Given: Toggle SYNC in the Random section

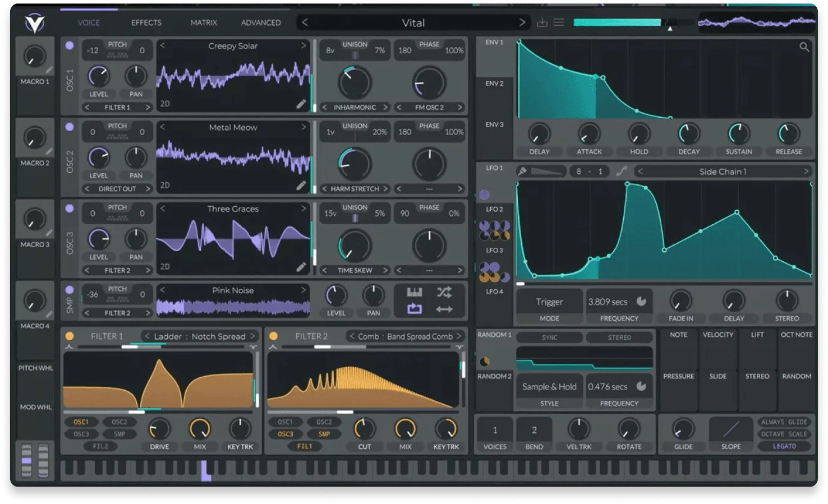Looking at the screenshot, I should click(549, 337).
